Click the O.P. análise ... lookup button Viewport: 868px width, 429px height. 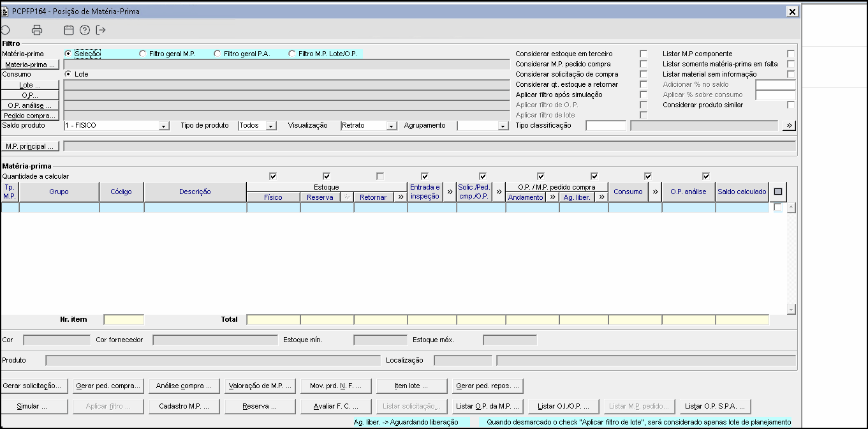(x=30, y=105)
